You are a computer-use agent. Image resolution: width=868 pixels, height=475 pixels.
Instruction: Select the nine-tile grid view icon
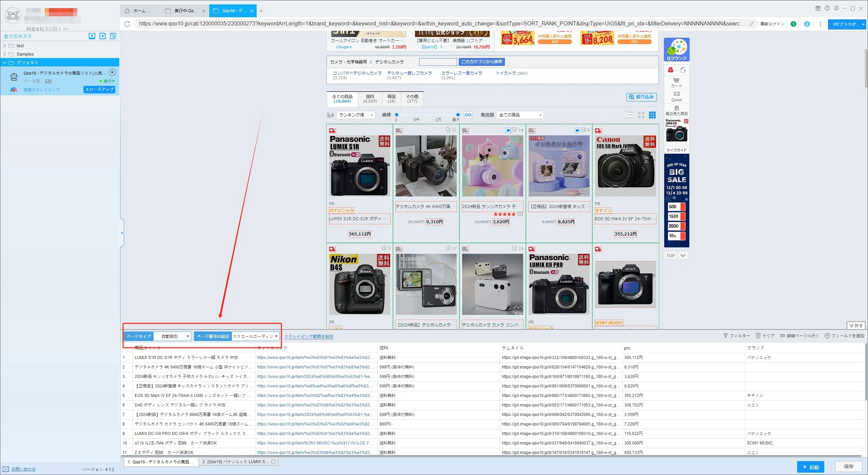(x=652, y=115)
